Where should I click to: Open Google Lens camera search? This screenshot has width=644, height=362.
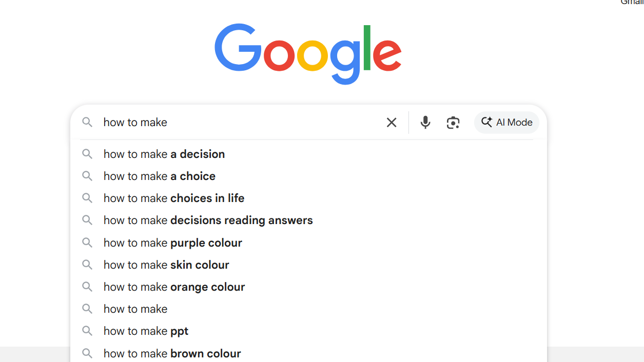(453, 122)
